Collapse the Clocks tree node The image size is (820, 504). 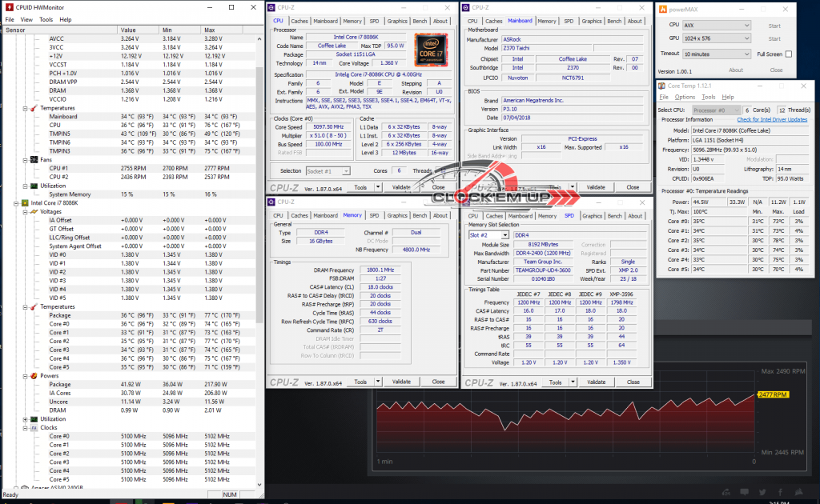click(x=25, y=428)
